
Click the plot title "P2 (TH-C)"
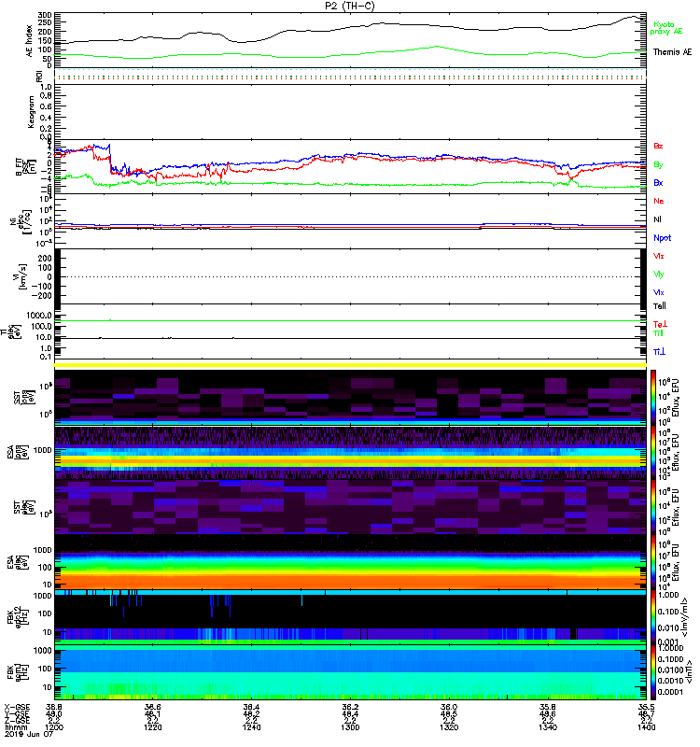[349, 6]
